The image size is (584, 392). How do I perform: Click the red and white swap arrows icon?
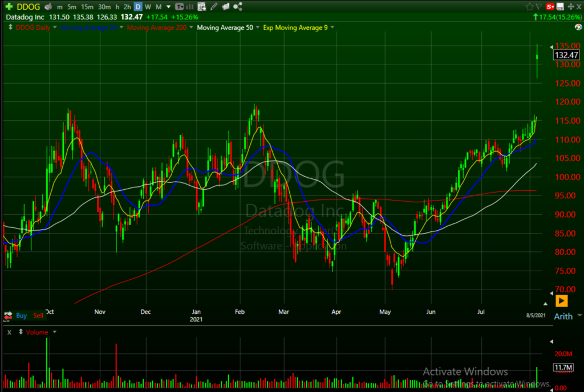pos(8,316)
